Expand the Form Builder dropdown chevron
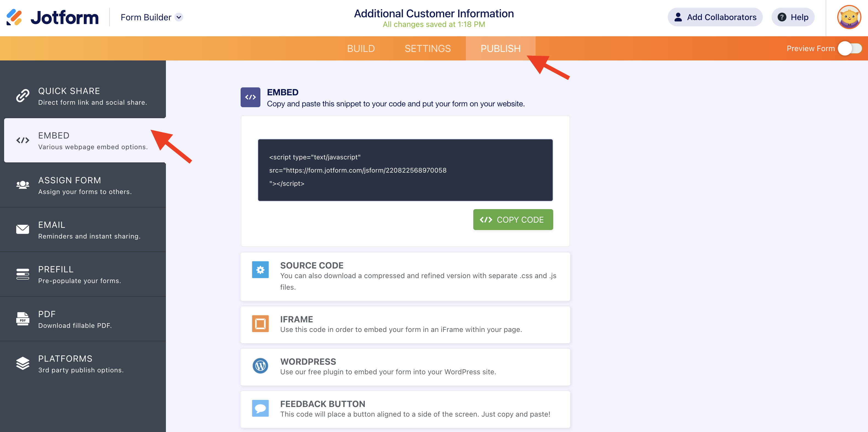The height and width of the screenshot is (432, 868). [x=179, y=17]
